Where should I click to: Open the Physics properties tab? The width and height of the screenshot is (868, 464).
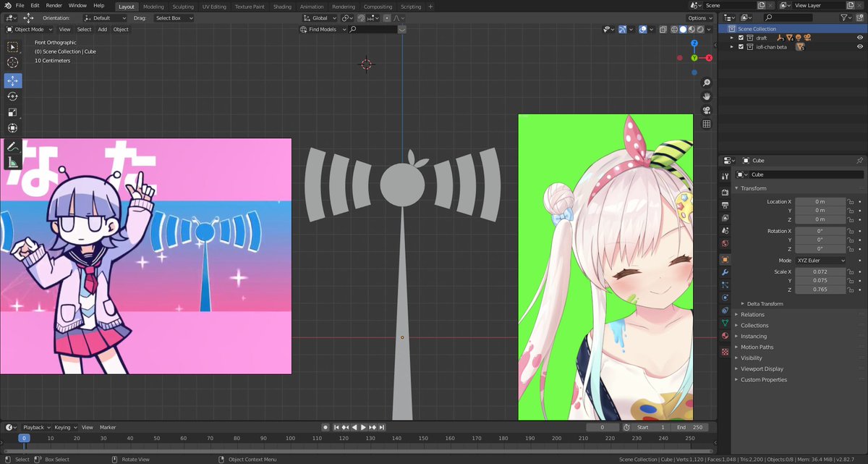[x=725, y=298]
